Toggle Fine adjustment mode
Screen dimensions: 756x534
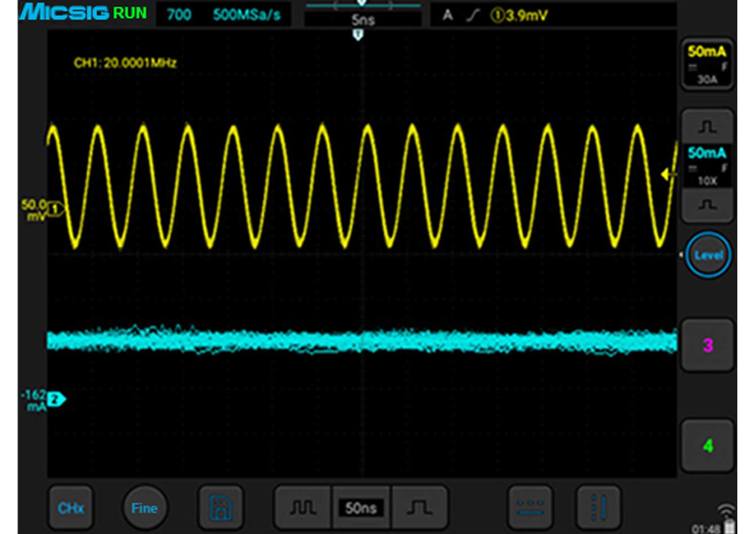coord(144,508)
